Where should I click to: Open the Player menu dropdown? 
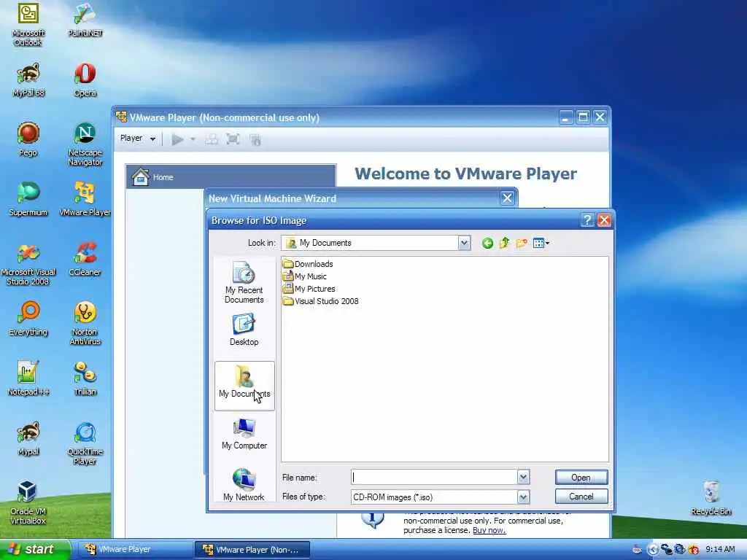click(x=138, y=139)
